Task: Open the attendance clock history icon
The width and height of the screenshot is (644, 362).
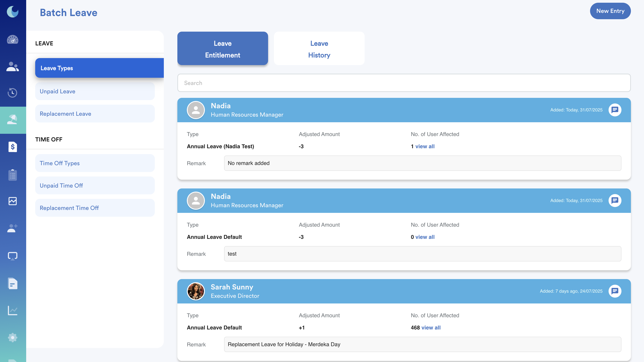Action: tap(12, 93)
